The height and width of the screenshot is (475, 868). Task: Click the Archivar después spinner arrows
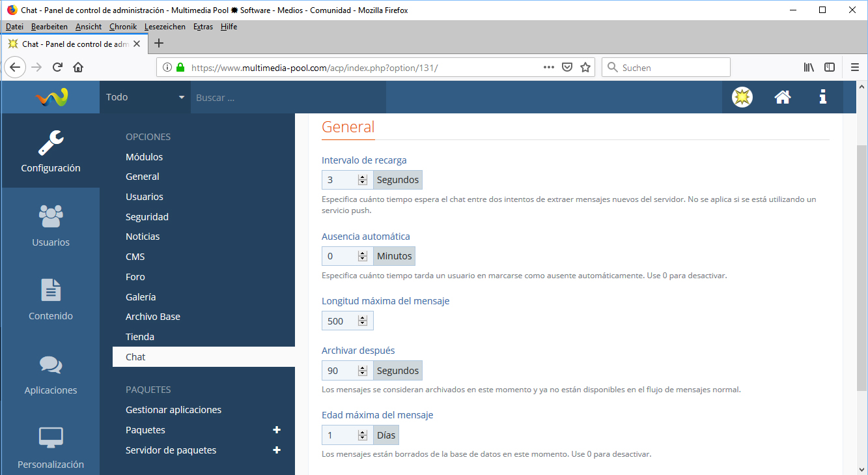[363, 371]
